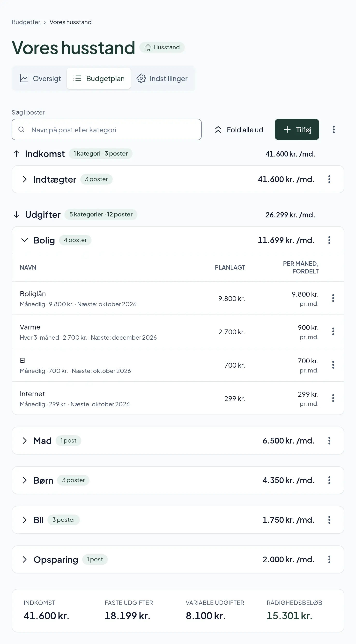Open the Bil category options menu

click(x=329, y=520)
